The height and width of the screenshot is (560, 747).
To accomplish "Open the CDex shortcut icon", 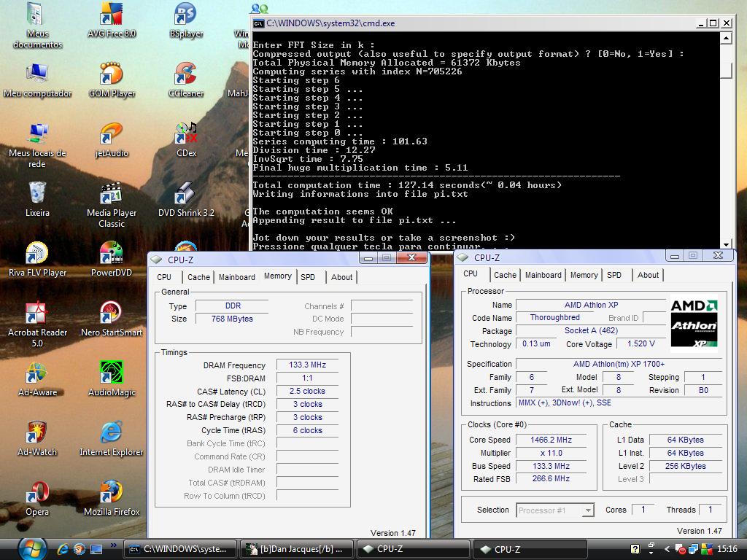I will coord(186,140).
